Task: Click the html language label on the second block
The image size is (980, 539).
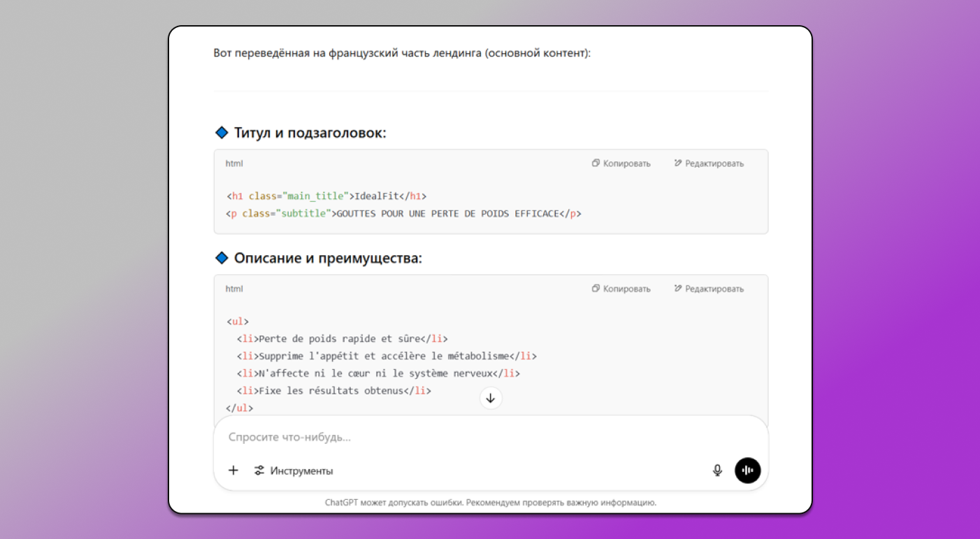Action: click(x=234, y=288)
